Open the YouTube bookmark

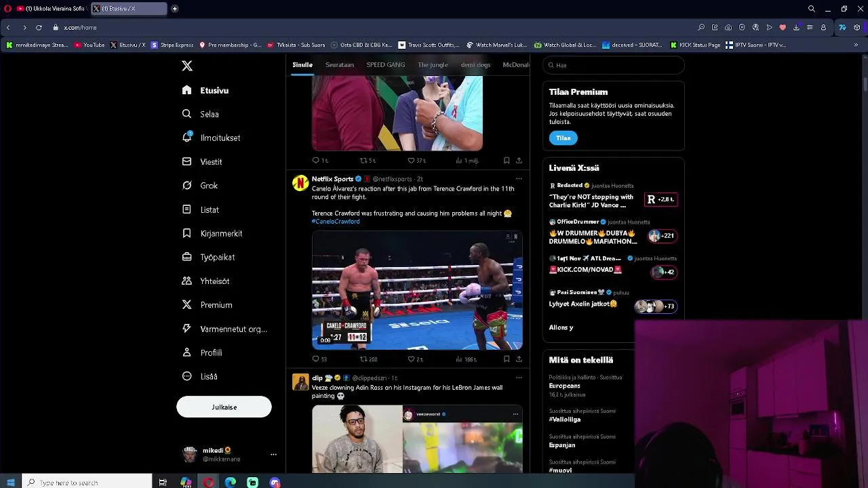coord(90,45)
